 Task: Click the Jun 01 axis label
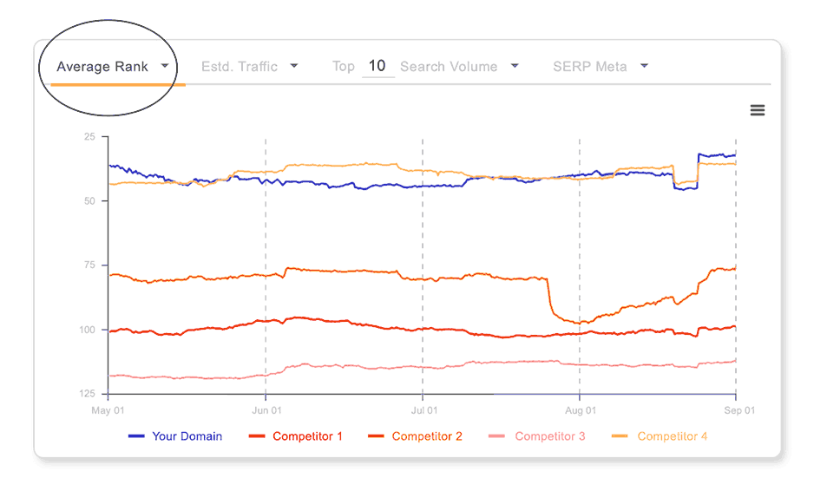tap(265, 410)
